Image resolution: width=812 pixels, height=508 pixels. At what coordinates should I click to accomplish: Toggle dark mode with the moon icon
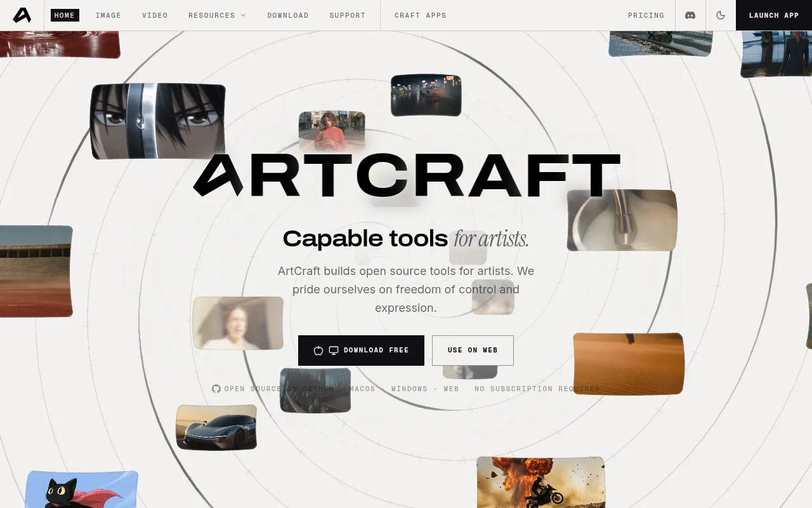pos(721,15)
